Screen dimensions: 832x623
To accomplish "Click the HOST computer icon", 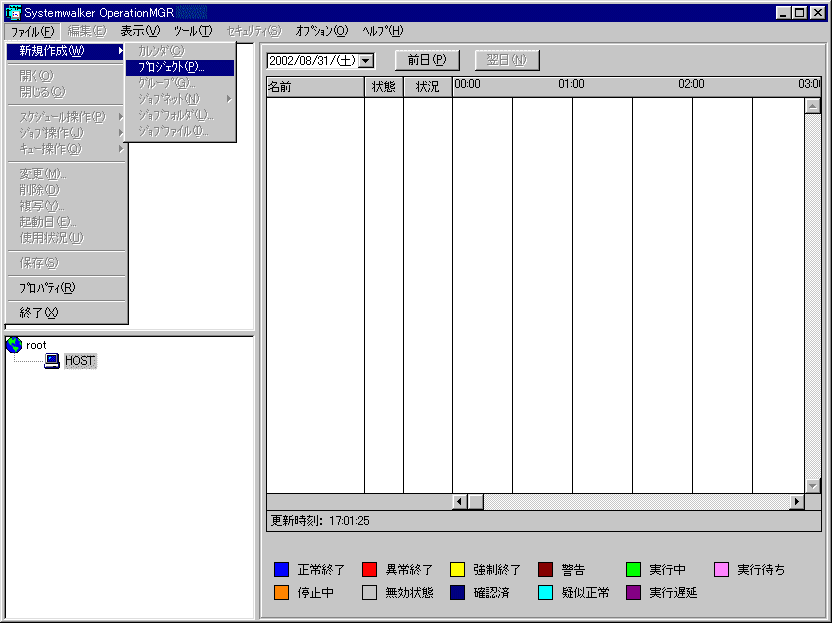I will click(x=51, y=361).
